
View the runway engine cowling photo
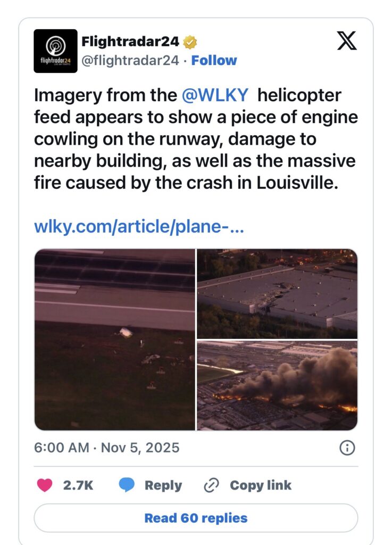pyautogui.click(x=115, y=340)
